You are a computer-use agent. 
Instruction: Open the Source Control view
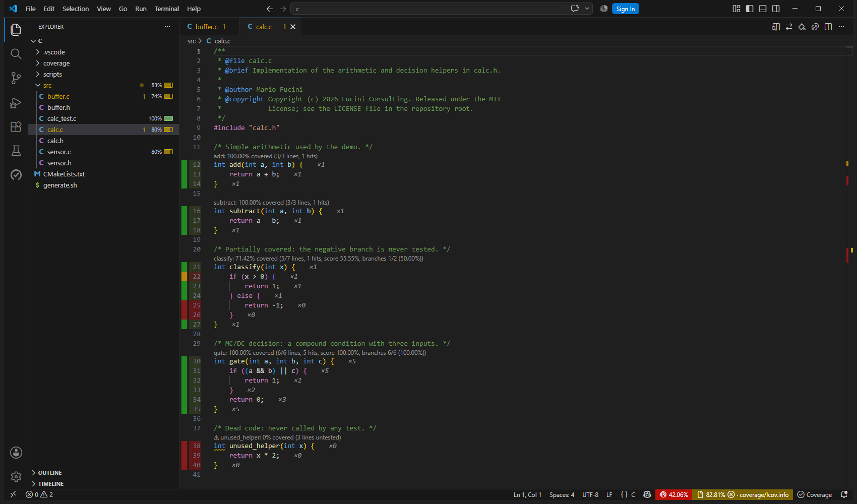(16, 78)
